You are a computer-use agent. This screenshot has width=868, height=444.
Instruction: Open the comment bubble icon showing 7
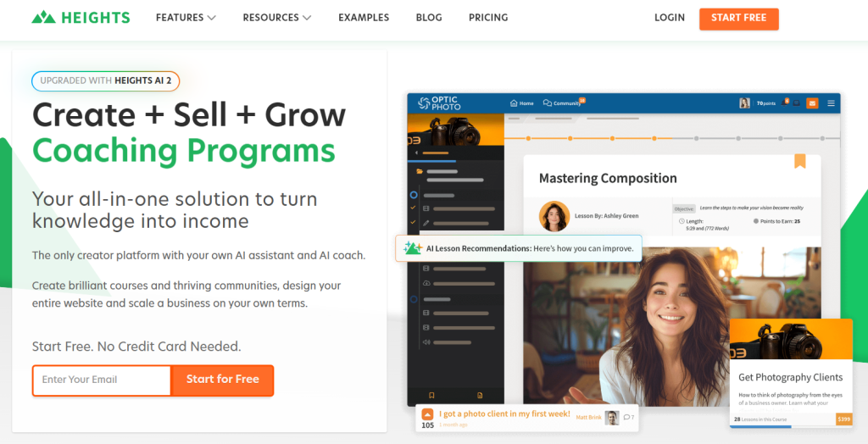point(626,418)
